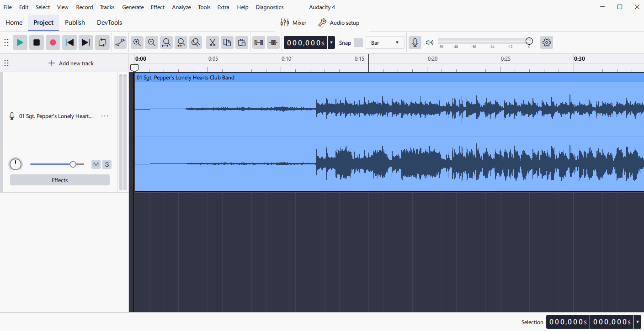Click the track panel grip handle

[x=6, y=63]
